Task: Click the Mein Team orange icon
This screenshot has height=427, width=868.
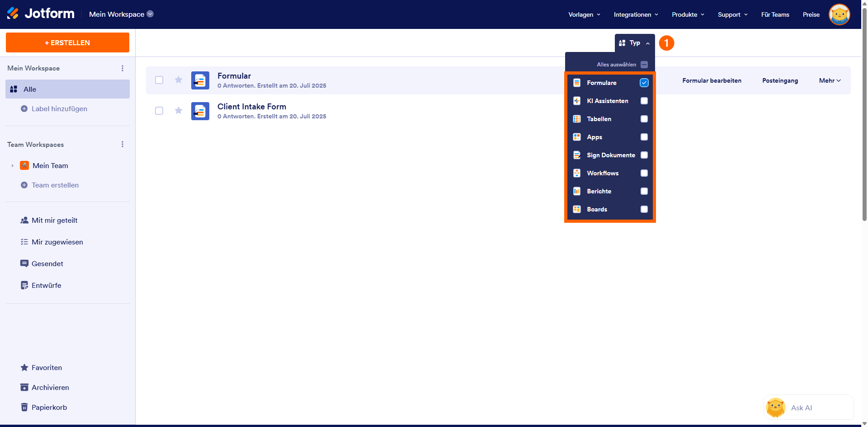Action: 24,165
